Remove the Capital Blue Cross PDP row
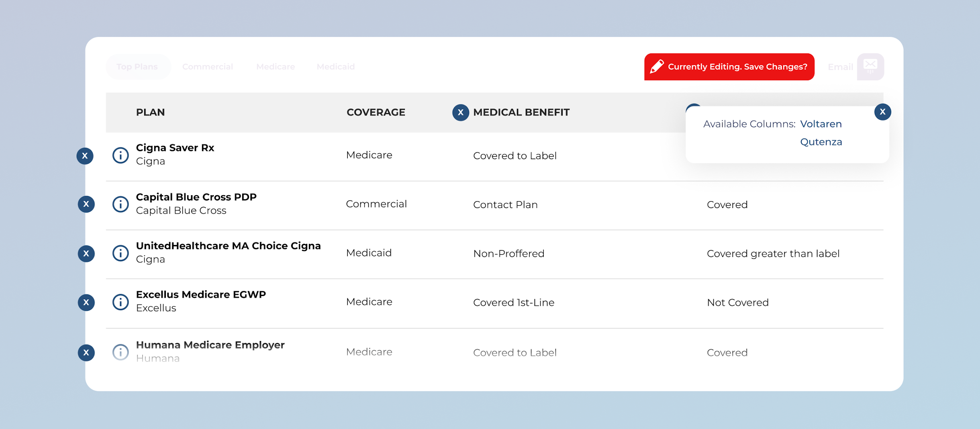 point(86,204)
